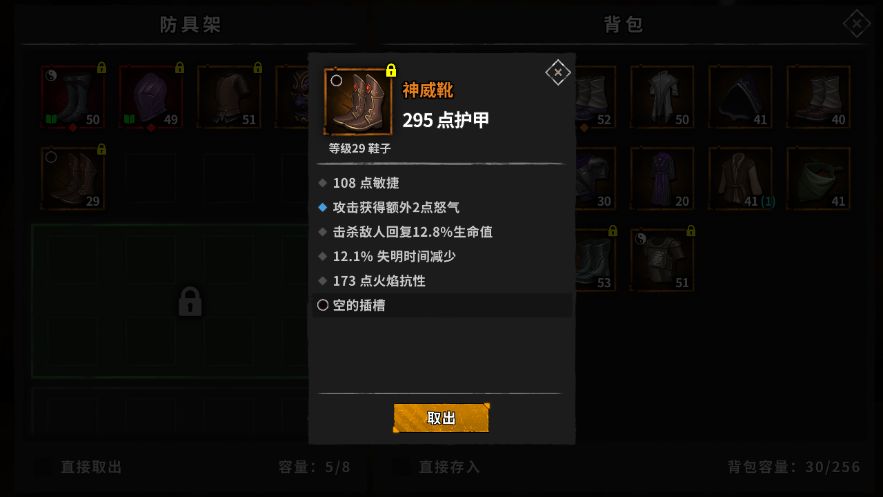Select the purple robe level 20 item
Image resolution: width=883 pixels, height=497 pixels.
tap(662, 178)
